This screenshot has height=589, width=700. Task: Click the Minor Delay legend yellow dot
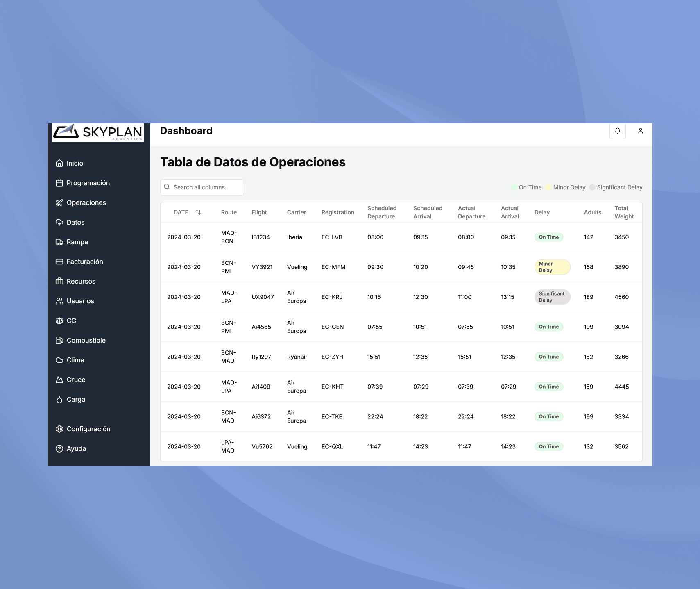pos(548,187)
